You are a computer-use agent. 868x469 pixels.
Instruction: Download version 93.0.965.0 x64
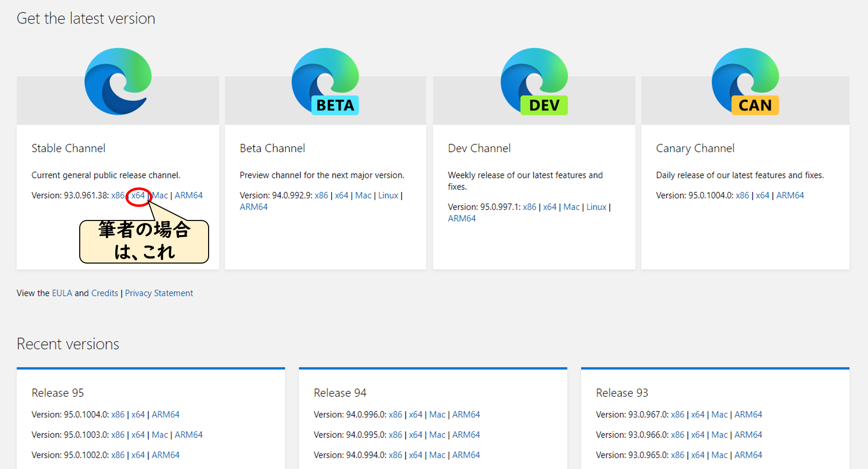[x=698, y=455]
